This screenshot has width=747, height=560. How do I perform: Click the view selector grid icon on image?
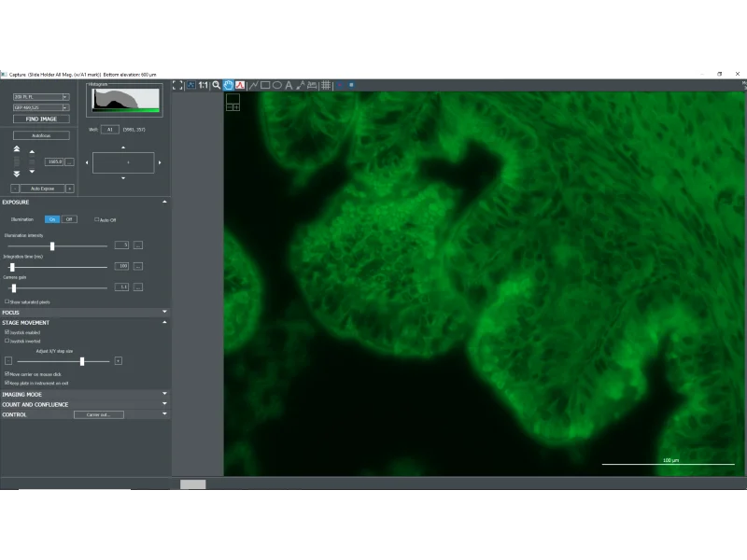[x=233, y=103]
